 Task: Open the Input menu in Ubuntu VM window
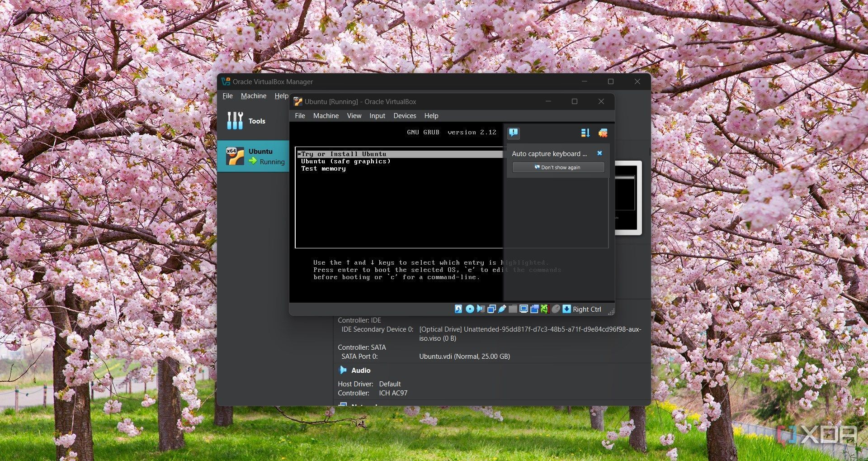coord(377,116)
